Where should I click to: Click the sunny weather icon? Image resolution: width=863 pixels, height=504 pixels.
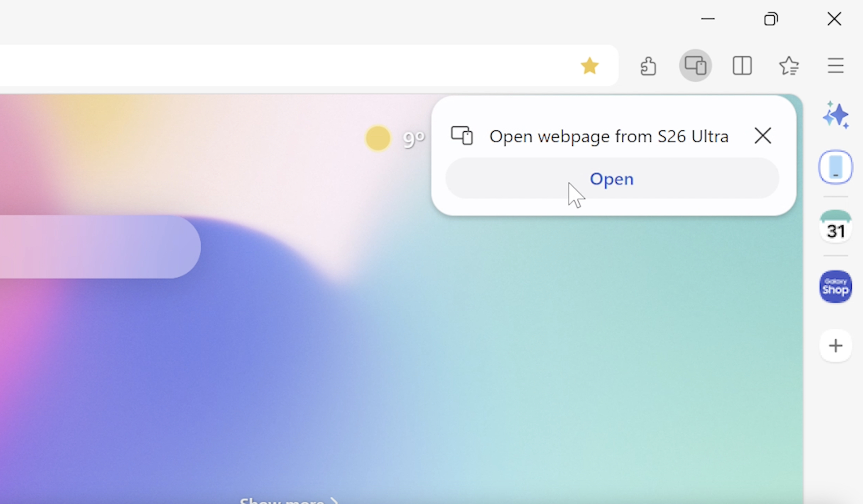378,138
